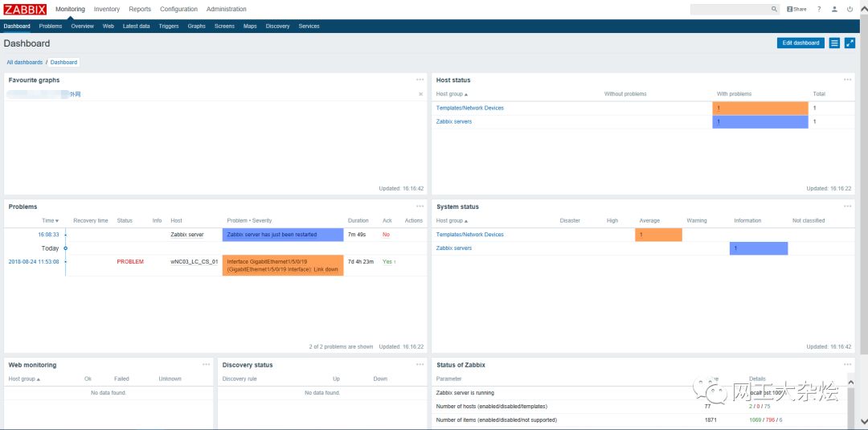The width and height of the screenshot is (868, 430).
Task: Click the wNC03_LC_CS_01 host name
Action: [x=194, y=262]
